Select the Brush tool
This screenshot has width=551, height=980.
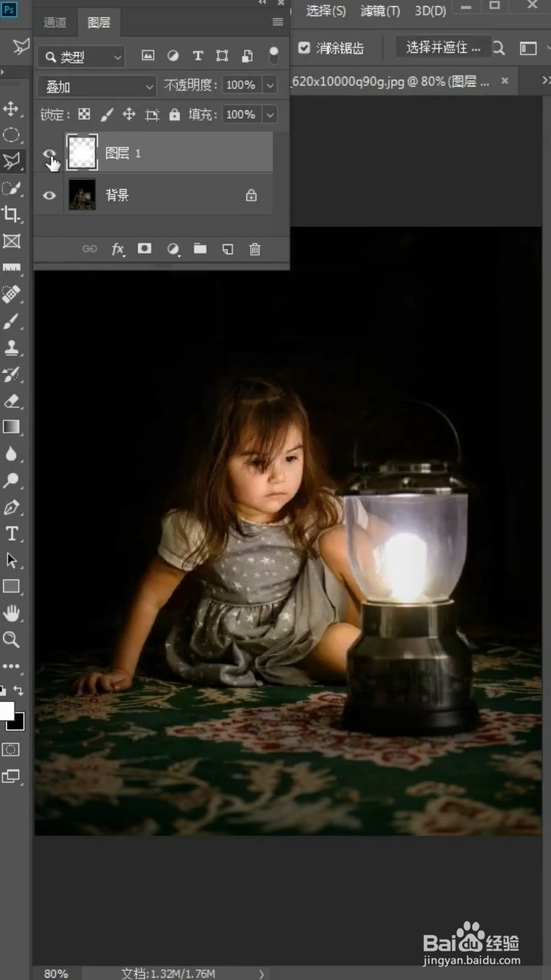coord(11,321)
